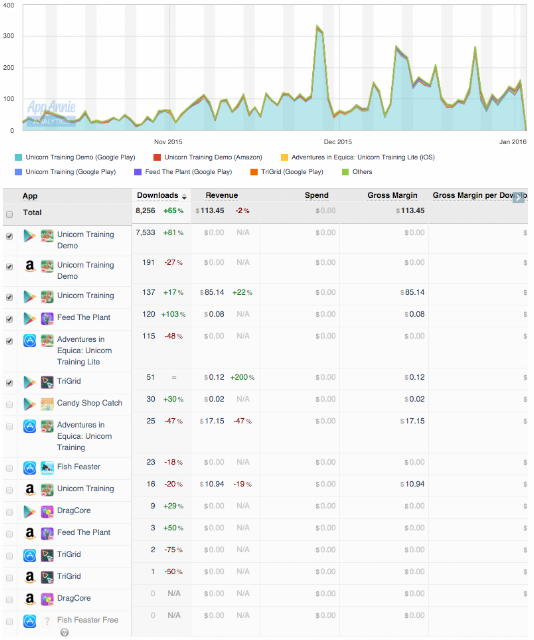Click the 8,256 total downloads value
Viewport: 534px width, 640px height.
145,211
